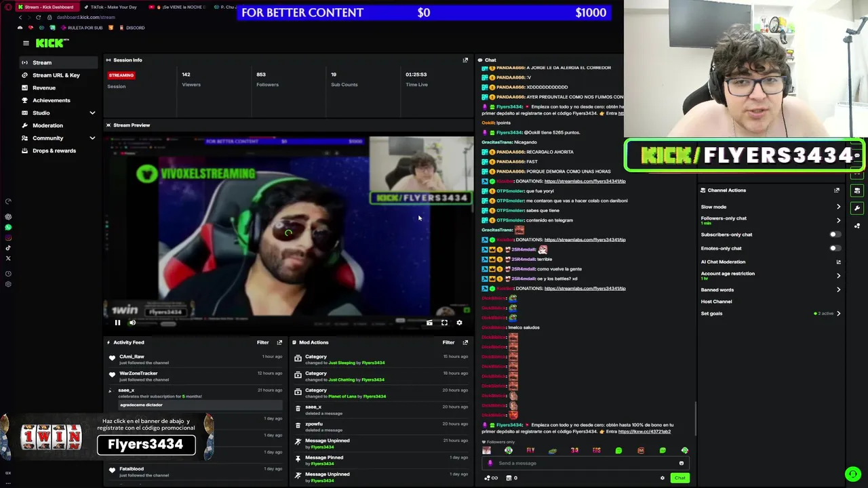This screenshot has width=868, height=488.
Task: Click the green Chat send button
Action: pos(679,478)
